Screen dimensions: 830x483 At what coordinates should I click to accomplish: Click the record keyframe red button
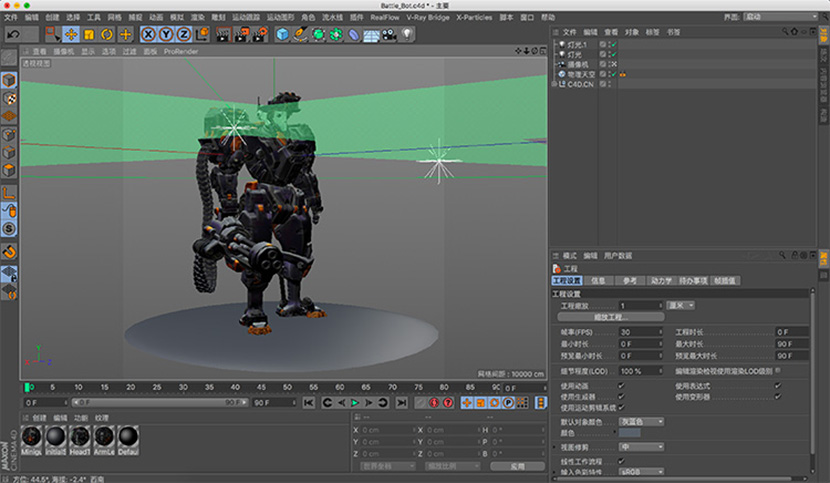click(x=434, y=403)
